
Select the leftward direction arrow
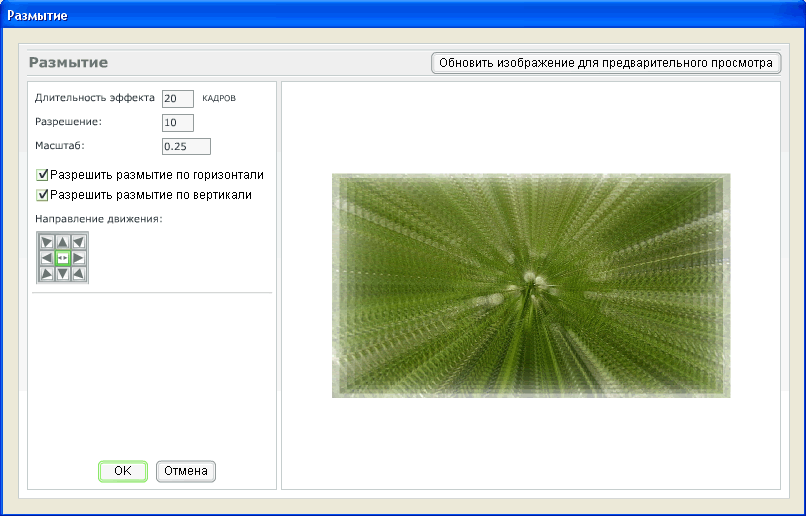[x=47, y=258]
